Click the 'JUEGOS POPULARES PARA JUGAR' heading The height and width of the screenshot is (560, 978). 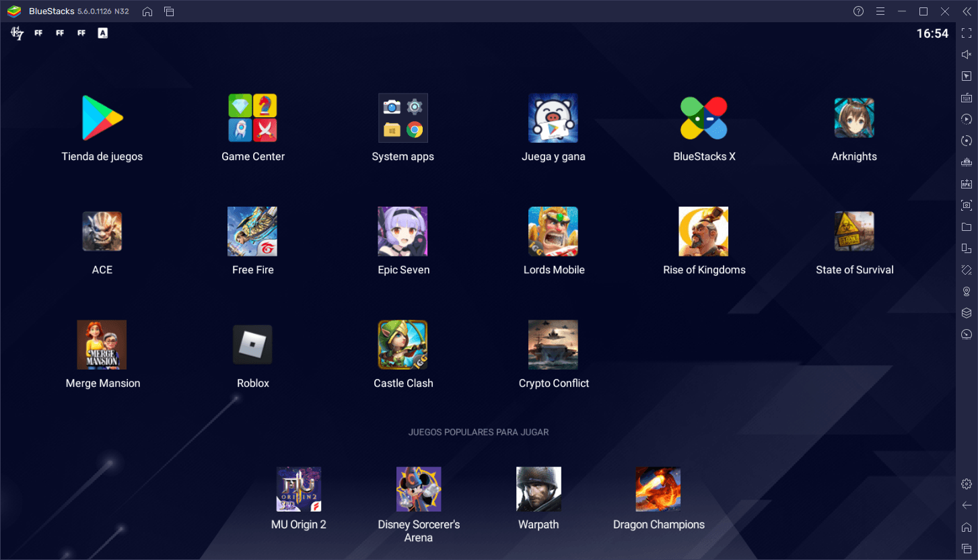tap(479, 432)
